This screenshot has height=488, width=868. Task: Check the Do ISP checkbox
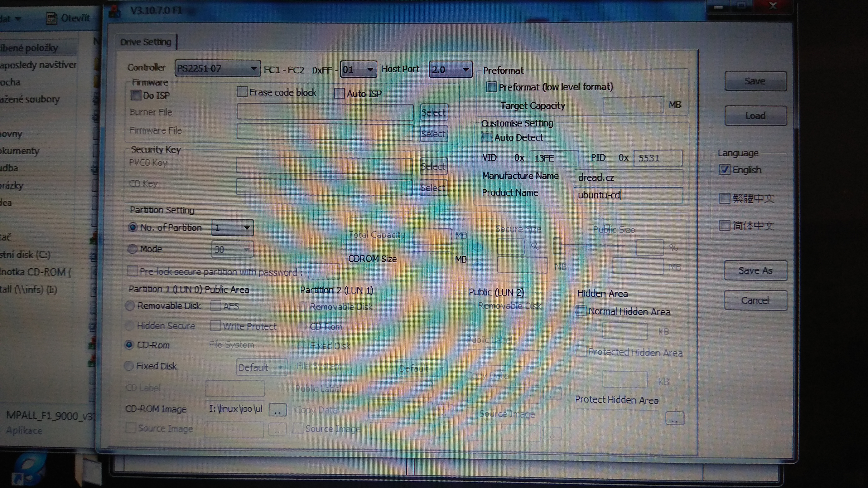(x=136, y=95)
